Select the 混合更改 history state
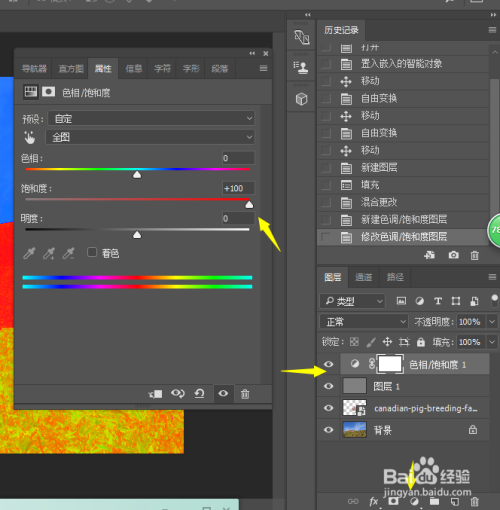The height and width of the screenshot is (510, 500). (403, 202)
